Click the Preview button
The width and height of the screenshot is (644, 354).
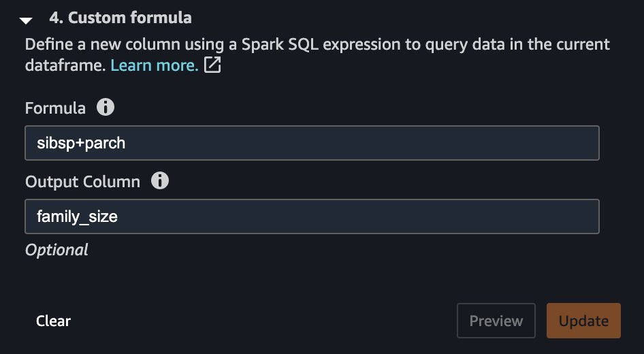tap(496, 321)
